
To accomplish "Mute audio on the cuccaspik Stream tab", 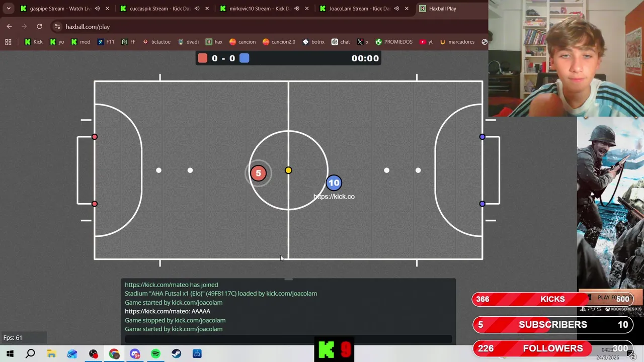I will tap(197, 9).
